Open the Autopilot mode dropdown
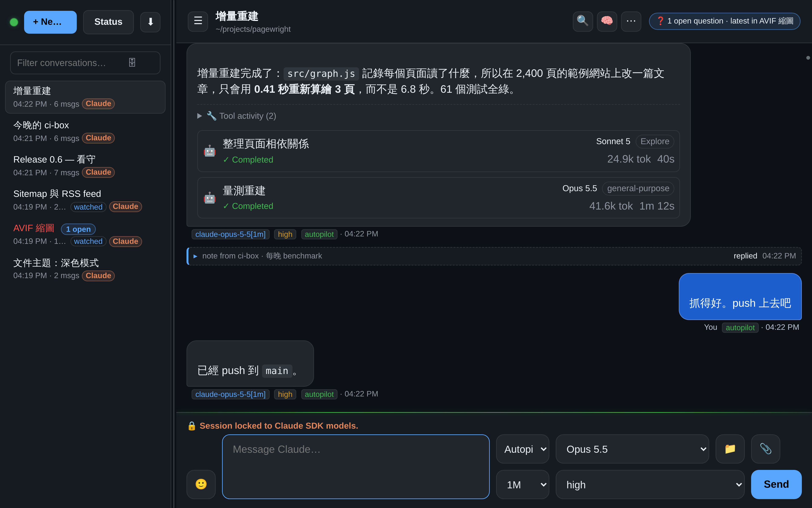812x508 pixels. 523,449
